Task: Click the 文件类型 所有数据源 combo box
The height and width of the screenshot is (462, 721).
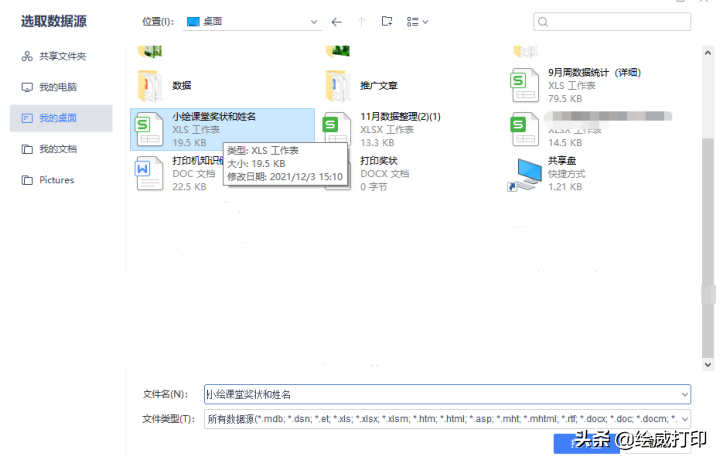Action: [x=447, y=419]
